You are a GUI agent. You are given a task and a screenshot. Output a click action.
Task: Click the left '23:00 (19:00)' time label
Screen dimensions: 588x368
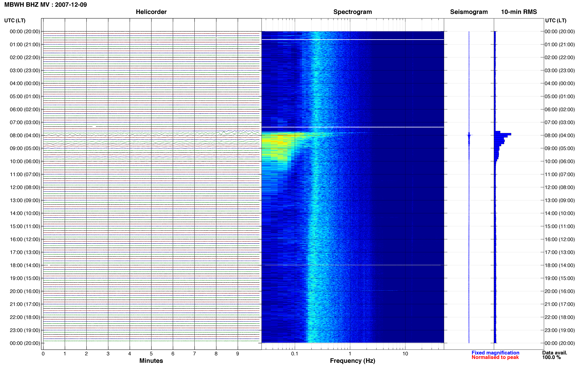[25, 330]
